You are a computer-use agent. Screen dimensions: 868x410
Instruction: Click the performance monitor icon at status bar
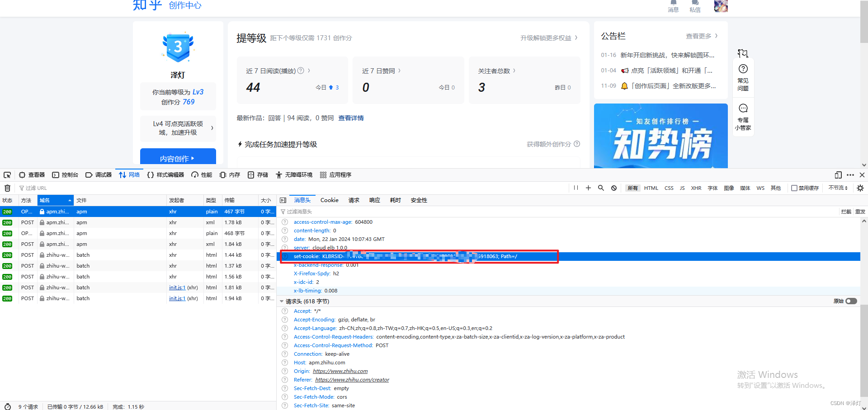[8, 406]
